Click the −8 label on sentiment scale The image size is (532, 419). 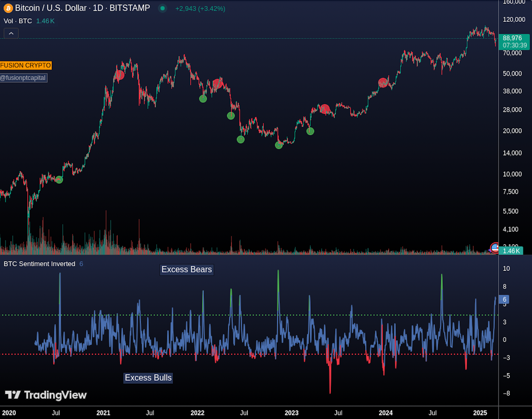click(x=506, y=393)
